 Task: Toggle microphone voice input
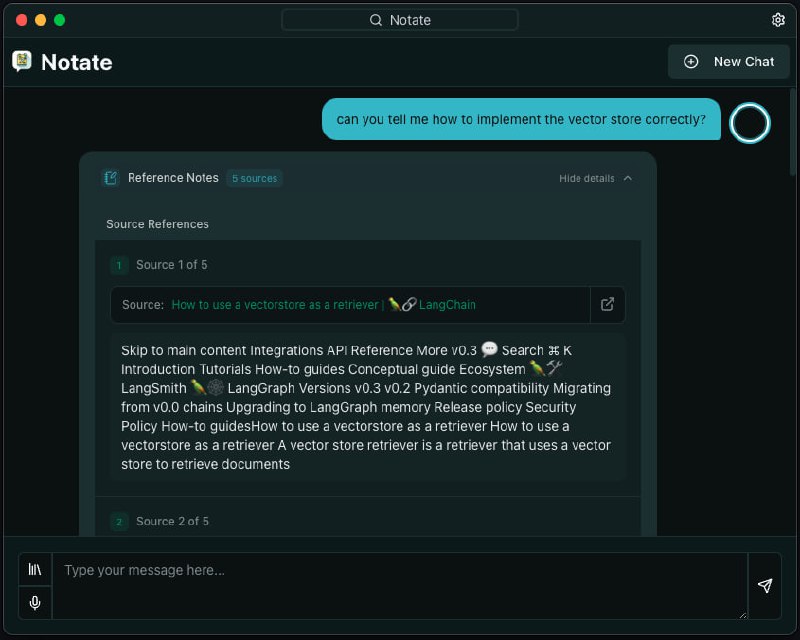(35, 603)
